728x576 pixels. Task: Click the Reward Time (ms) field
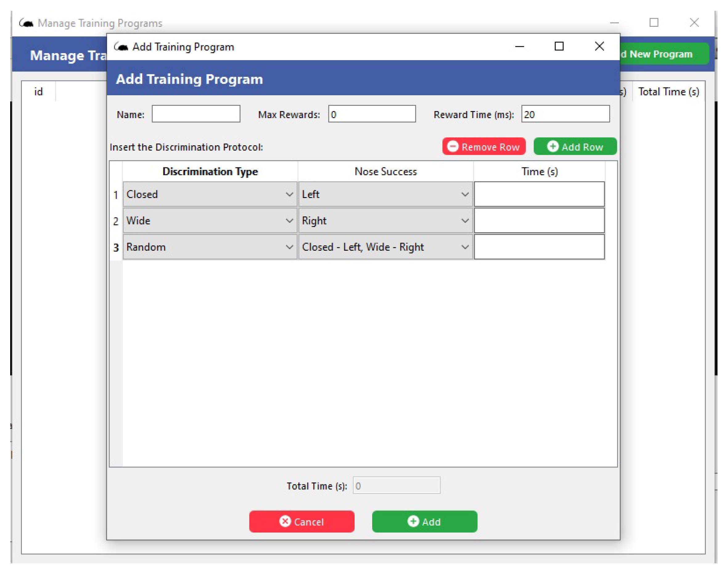tap(566, 114)
